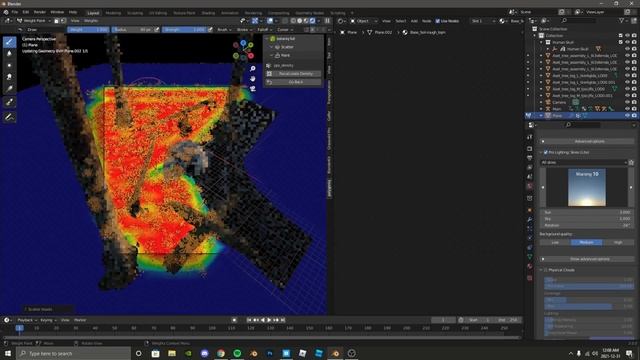The height and width of the screenshot is (360, 640).
Task: Open the Modifiers wrench properties tab
Action: coord(529,220)
